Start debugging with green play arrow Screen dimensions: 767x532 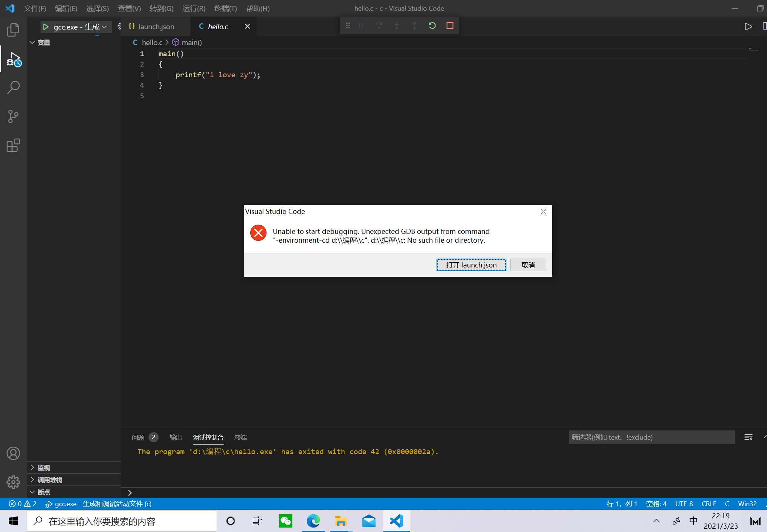coord(46,27)
